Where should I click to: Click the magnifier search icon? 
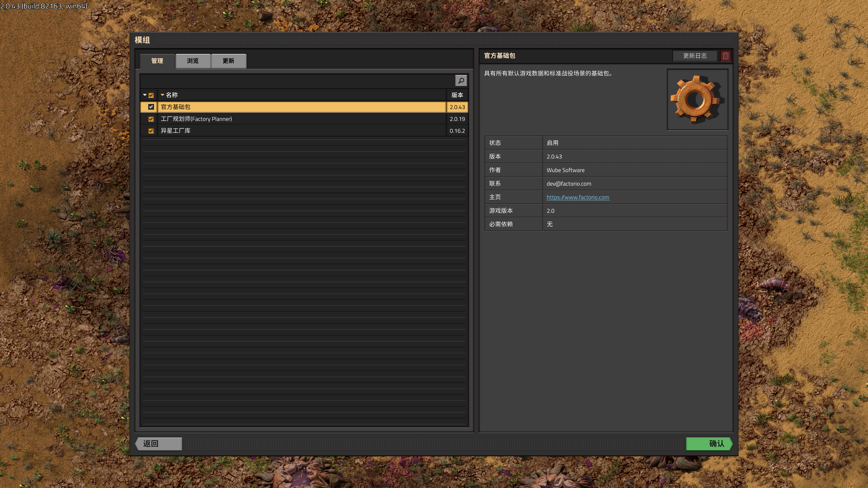461,81
